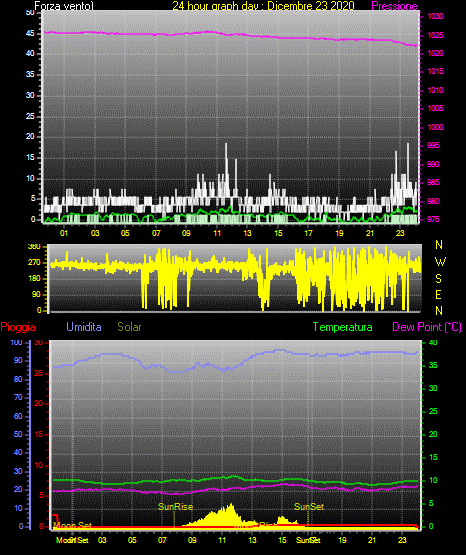Click the Dew Point (°C) legend label
Screen dimensions: 466x555
(x=427, y=327)
